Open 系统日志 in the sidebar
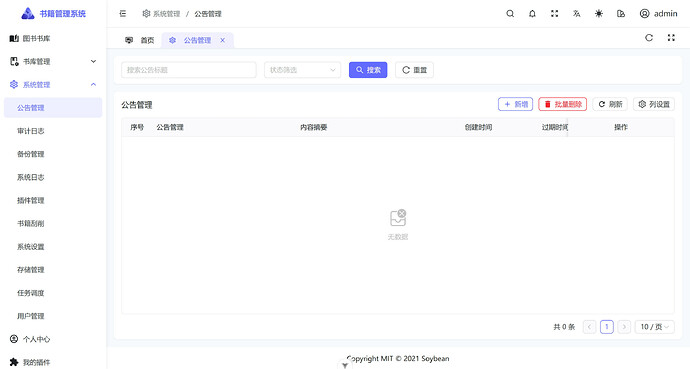This screenshot has width=690, height=369. coord(53,177)
